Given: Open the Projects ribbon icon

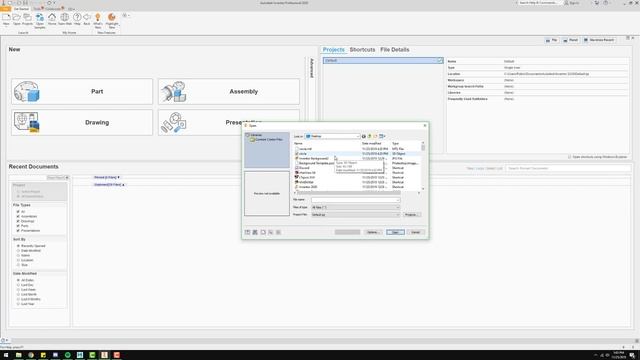Looking at the screenshot, I should click(x=27, y=19).
